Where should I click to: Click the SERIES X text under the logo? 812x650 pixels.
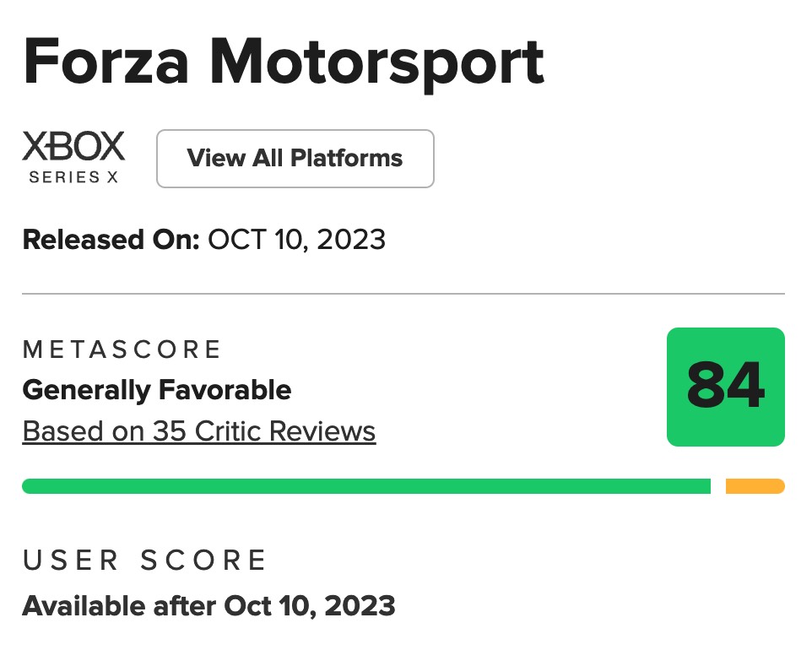[73, 177]
